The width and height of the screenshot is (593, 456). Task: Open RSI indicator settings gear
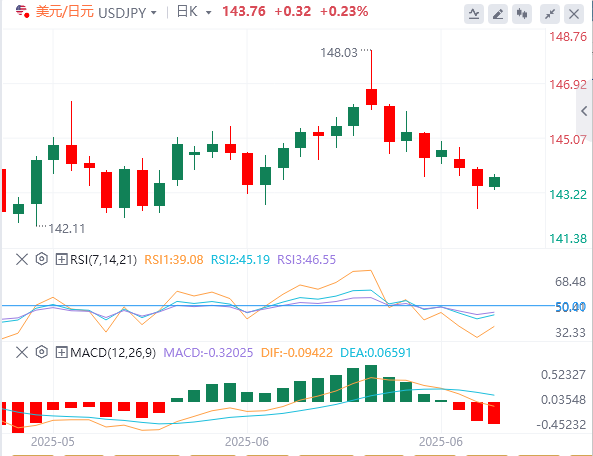coord(42,259)
